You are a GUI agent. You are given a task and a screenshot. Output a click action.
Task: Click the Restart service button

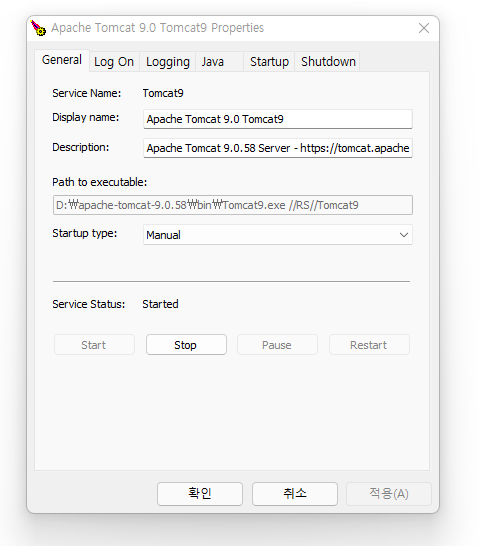click(369, 345)
